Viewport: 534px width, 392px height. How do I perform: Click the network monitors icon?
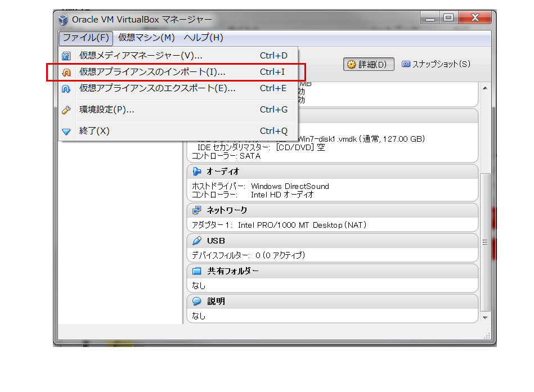pyautogui.click(x=196, y=210)
